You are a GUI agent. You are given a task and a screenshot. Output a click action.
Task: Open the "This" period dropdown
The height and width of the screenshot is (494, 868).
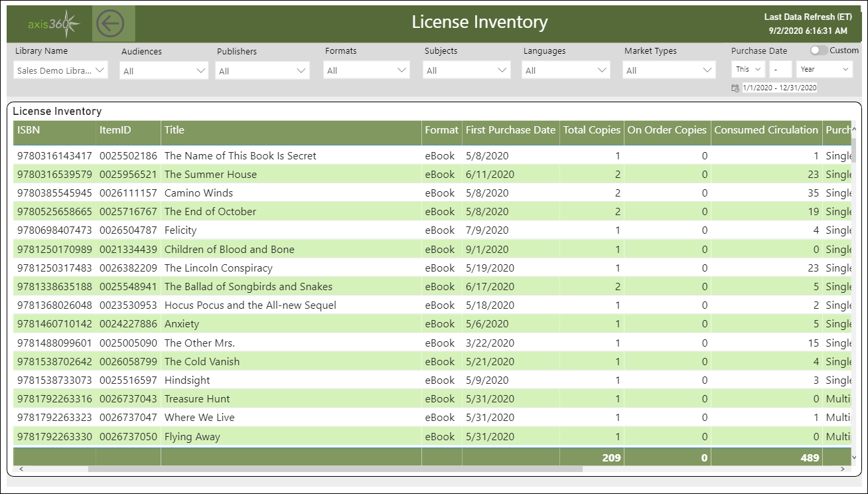pos(747,68)
